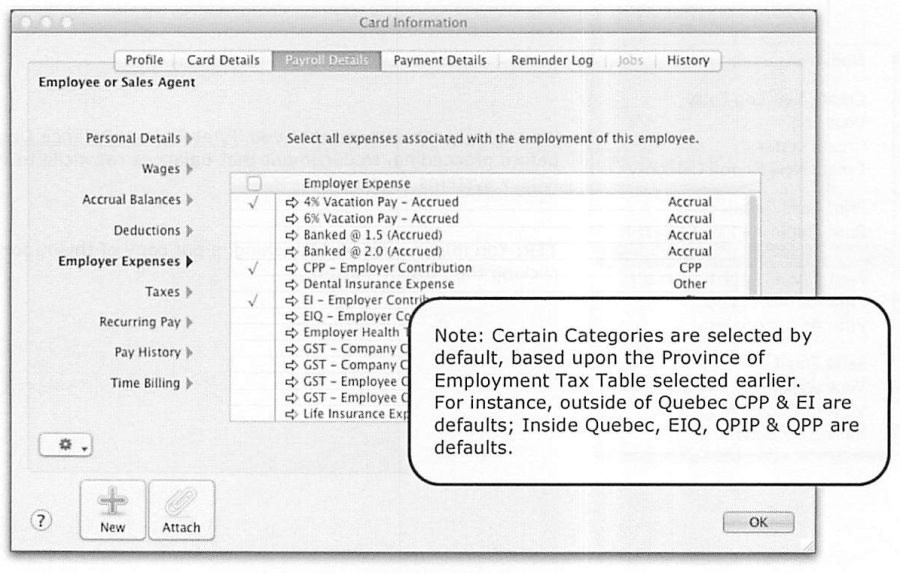Click the expense list vertical scrollbar

[x=753, y=247]
